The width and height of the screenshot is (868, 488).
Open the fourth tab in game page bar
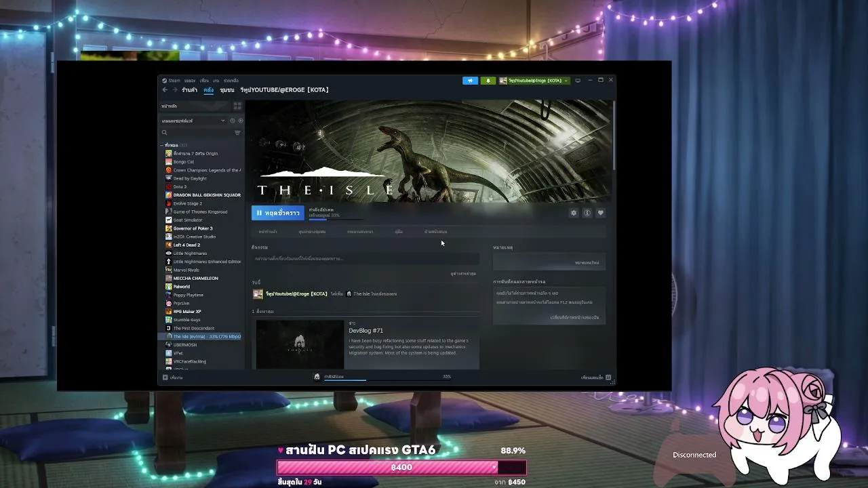[399, 232]
